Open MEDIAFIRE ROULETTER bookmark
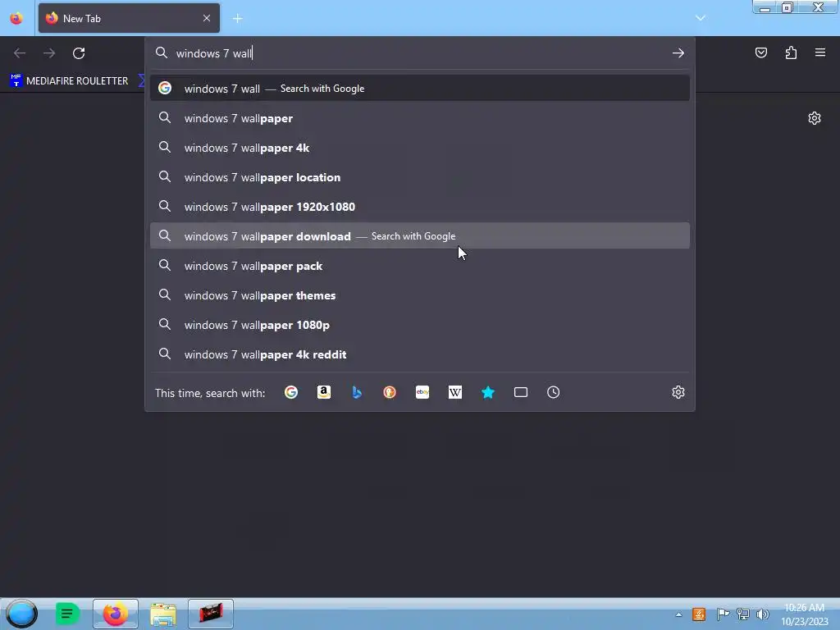This screenshot has height=630, width=840. tap(69, 81)
